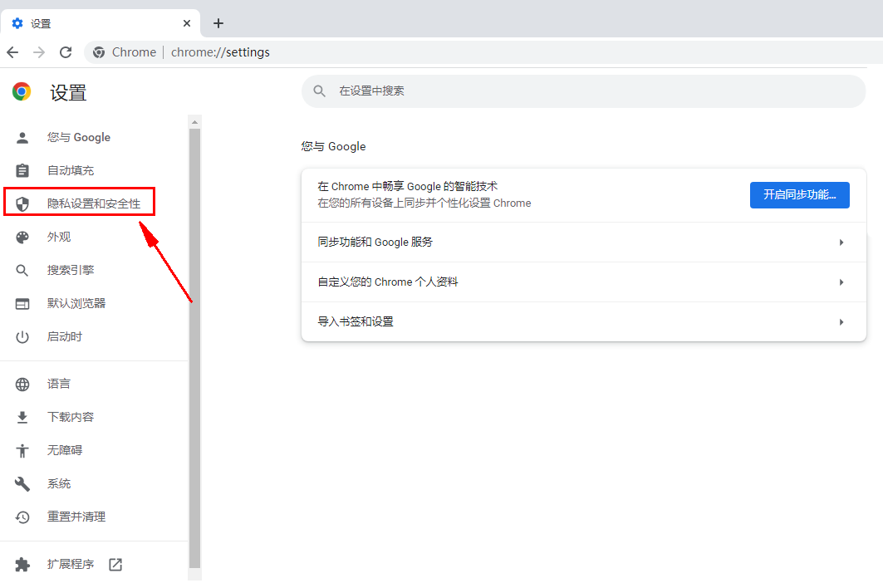Screen dimensions: 883x588
Task: Close the 设置 tab
Action: click(187, 23)
